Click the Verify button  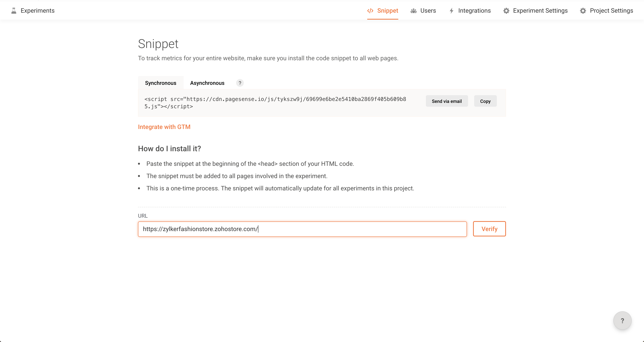click(x=489, y=229)
